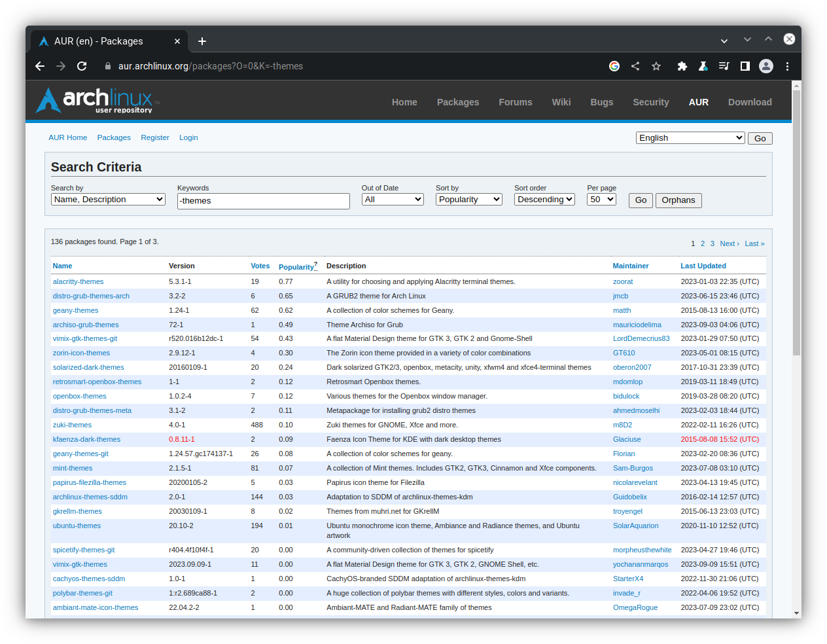Open a new browser tab
Viewport: 827px width, 644px height.
[202, 41]
